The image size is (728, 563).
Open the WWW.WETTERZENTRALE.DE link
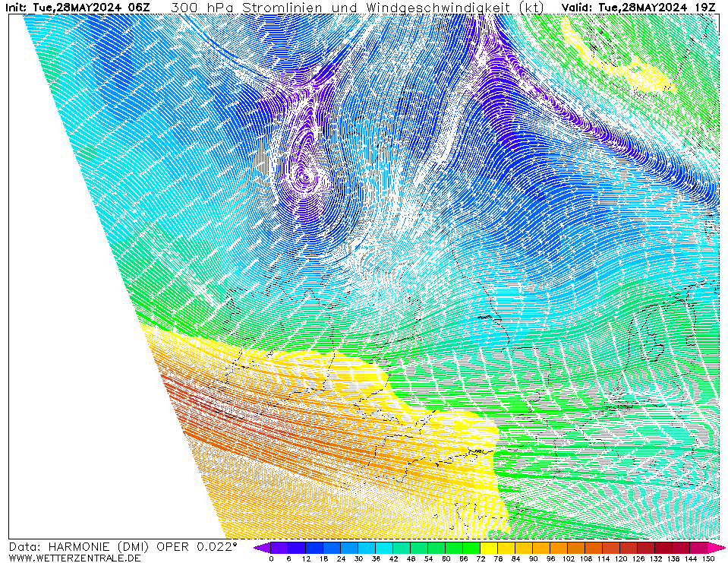74,558
